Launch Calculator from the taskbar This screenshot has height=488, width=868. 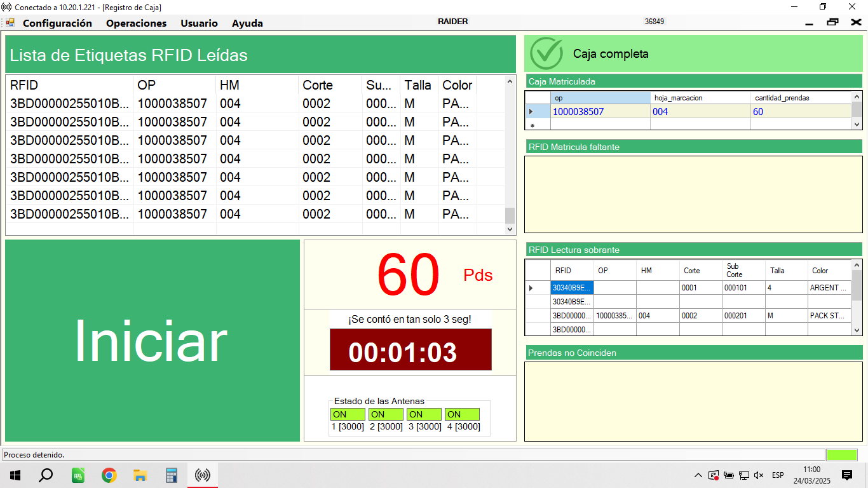[x=171, y=475]
